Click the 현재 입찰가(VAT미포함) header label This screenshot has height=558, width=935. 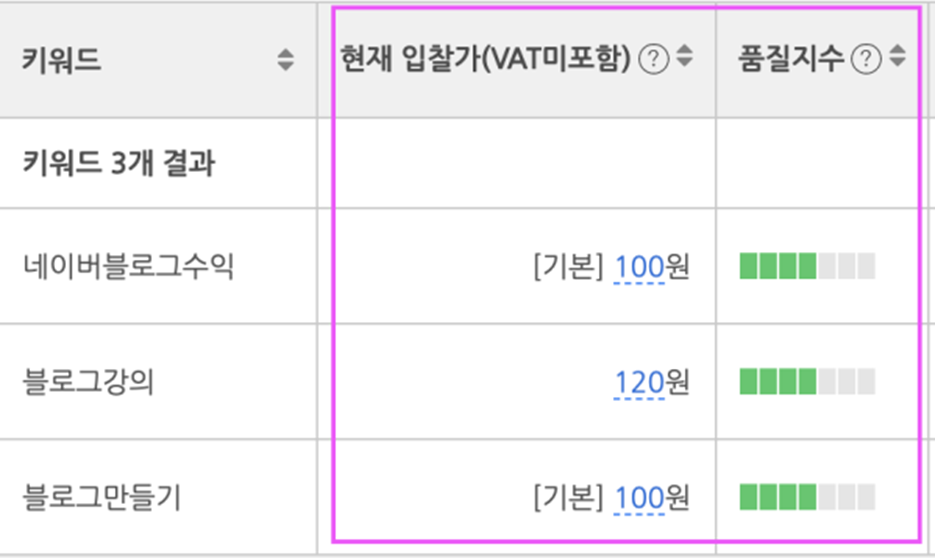pyautogui.click(x=485, y=59)
